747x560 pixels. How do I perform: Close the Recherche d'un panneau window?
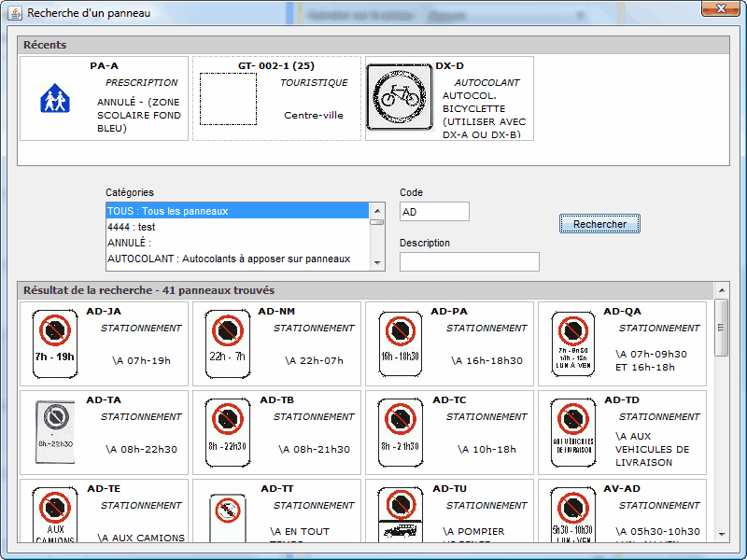tap(720, 9)
